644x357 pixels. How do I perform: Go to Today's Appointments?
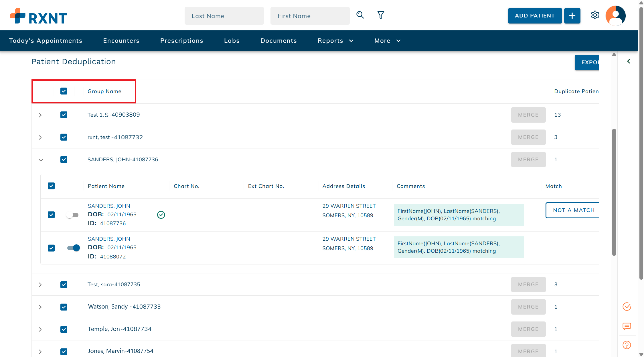(x=46, y=41)
